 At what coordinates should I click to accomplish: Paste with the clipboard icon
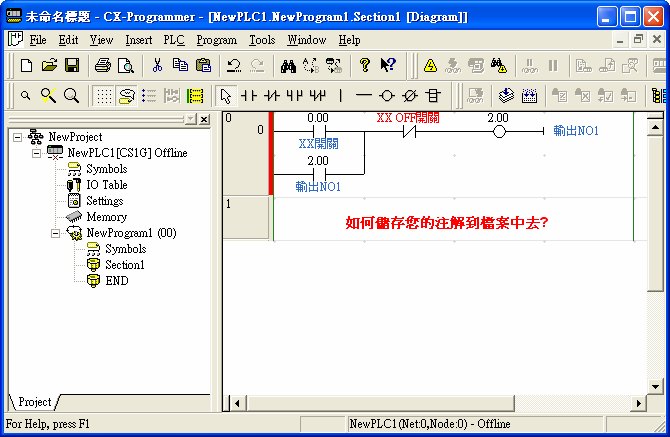pyautogui.click(x=203, y=65)
